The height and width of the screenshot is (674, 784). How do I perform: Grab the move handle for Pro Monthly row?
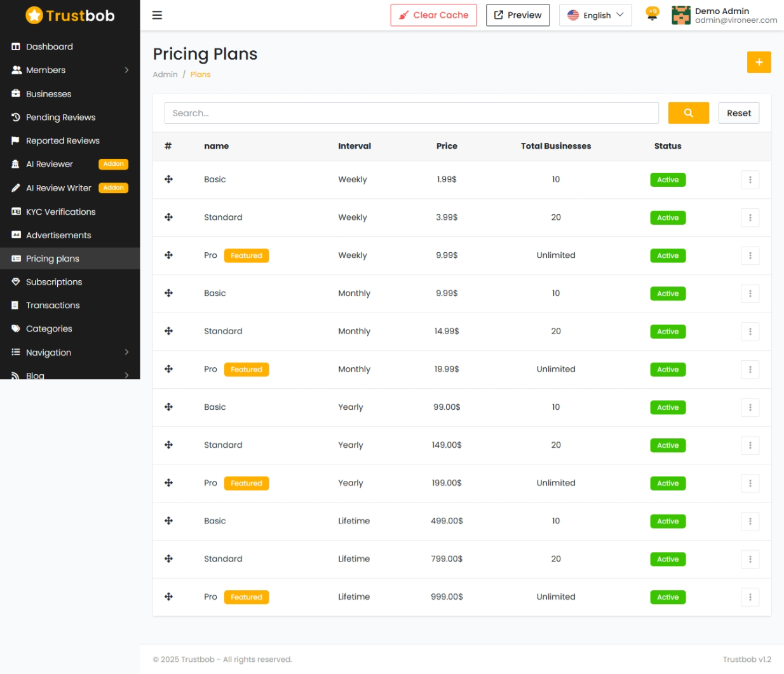click(x=168, y=369)
